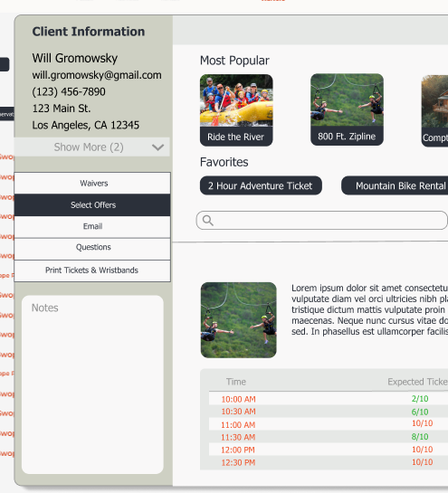Screen dimensions: 448x493
Task: Select the 800 Ft. Zipline offer card
Action: [x=347, y=109]
